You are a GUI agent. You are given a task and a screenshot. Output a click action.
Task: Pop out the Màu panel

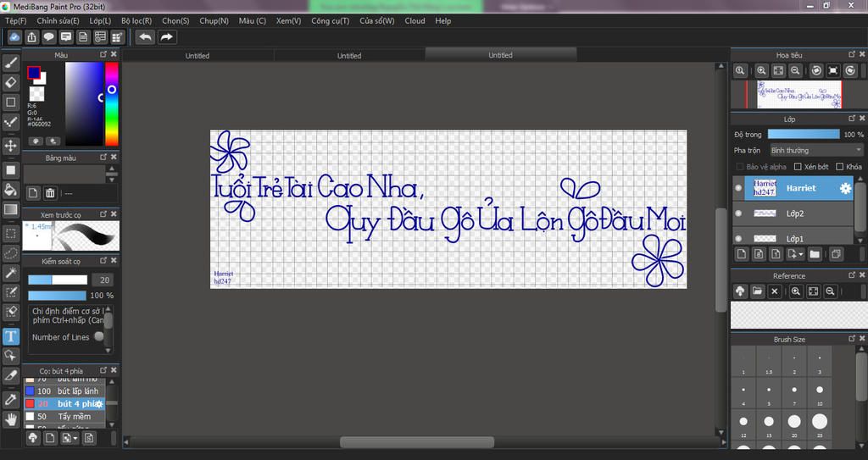click(x=103, y=54)
